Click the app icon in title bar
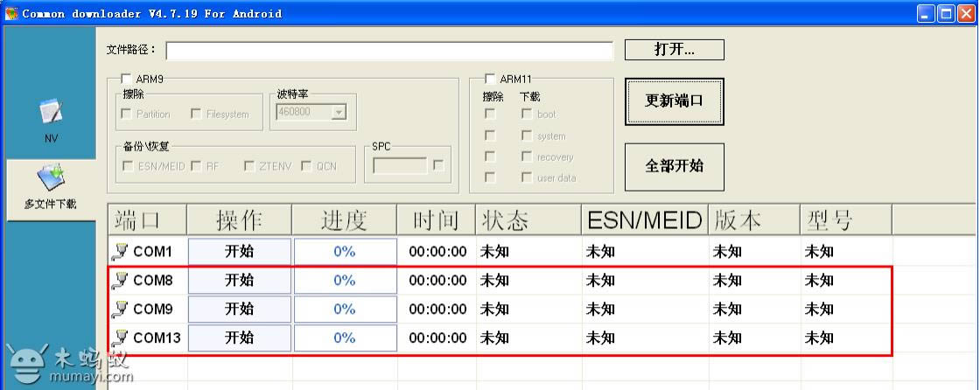This screenshot has width=980, height=390. coord(11,13)
